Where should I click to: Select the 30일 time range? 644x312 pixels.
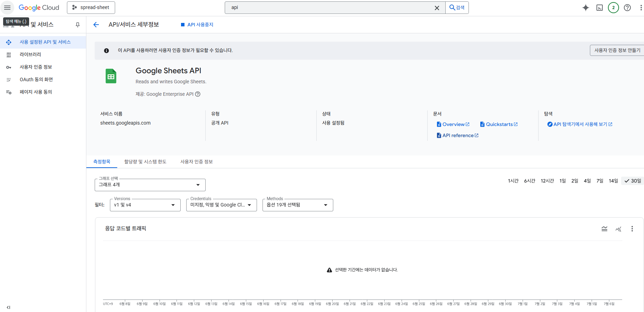point(633,181)
